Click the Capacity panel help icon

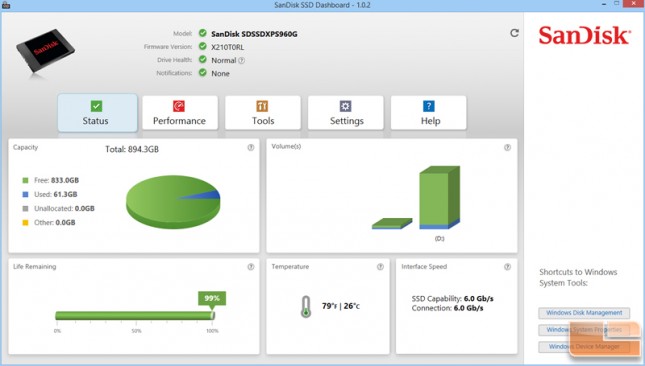pos(251,147)
